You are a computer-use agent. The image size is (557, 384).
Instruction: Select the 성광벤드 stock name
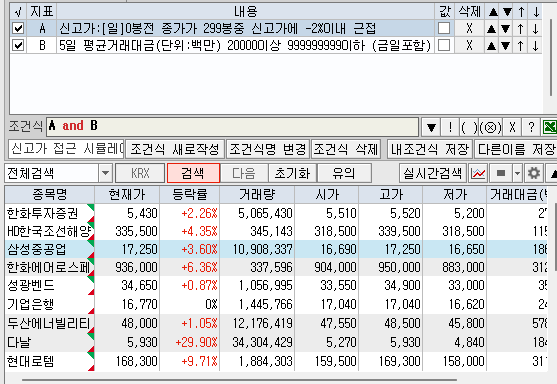(x=31, y=286)
